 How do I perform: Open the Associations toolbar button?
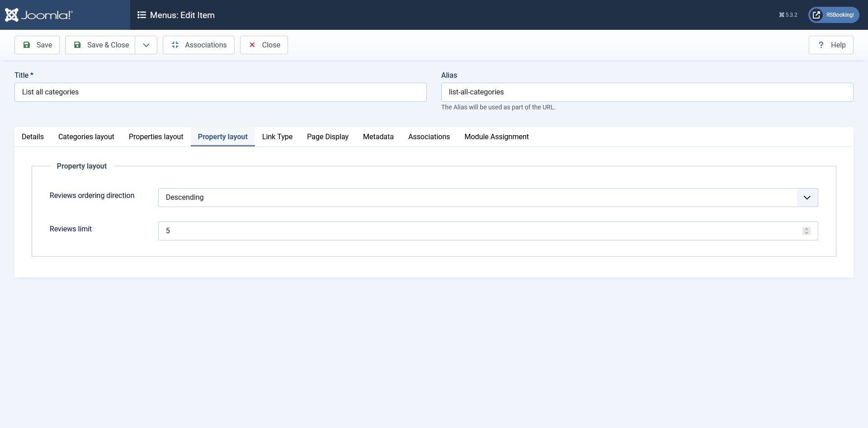point(198,45)
